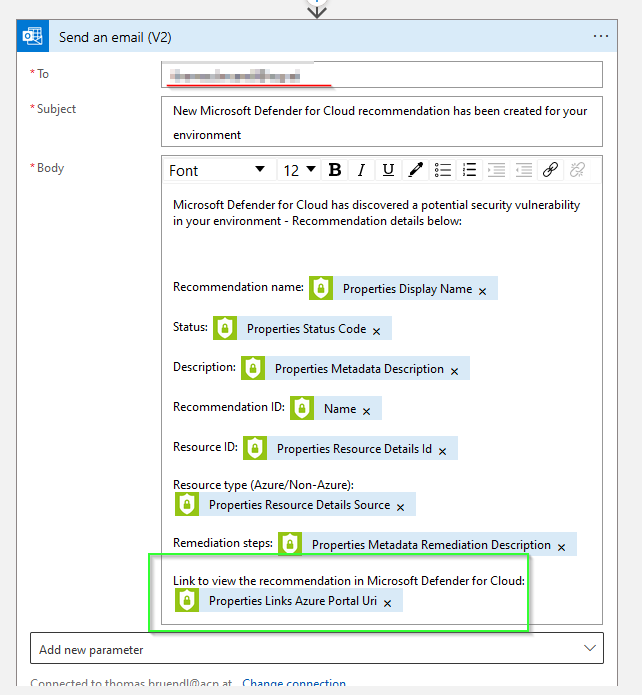Decrease indent in body editor
Viewport: 642px width, 695px height.
pyautogui.click(x=524, y=170)
